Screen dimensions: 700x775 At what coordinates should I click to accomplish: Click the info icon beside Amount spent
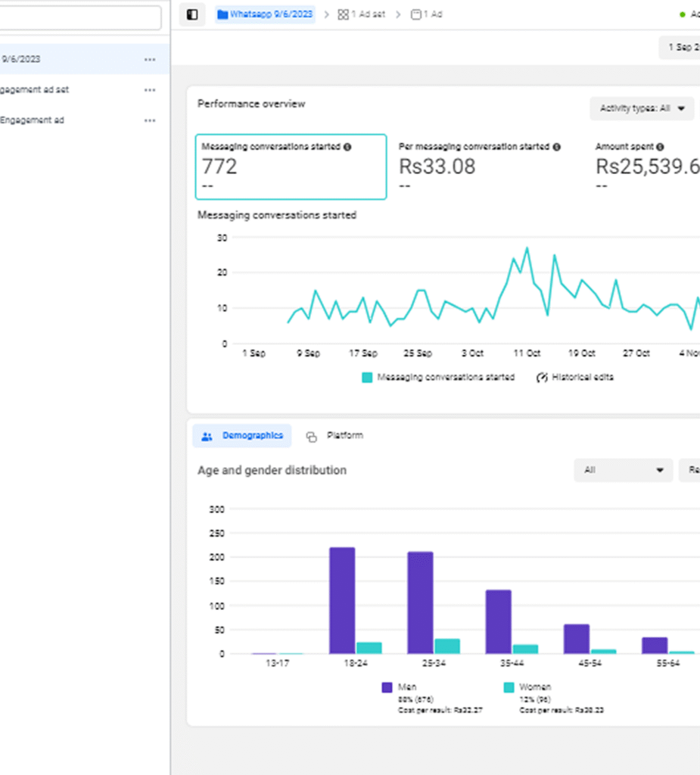(x=660, y=147)
